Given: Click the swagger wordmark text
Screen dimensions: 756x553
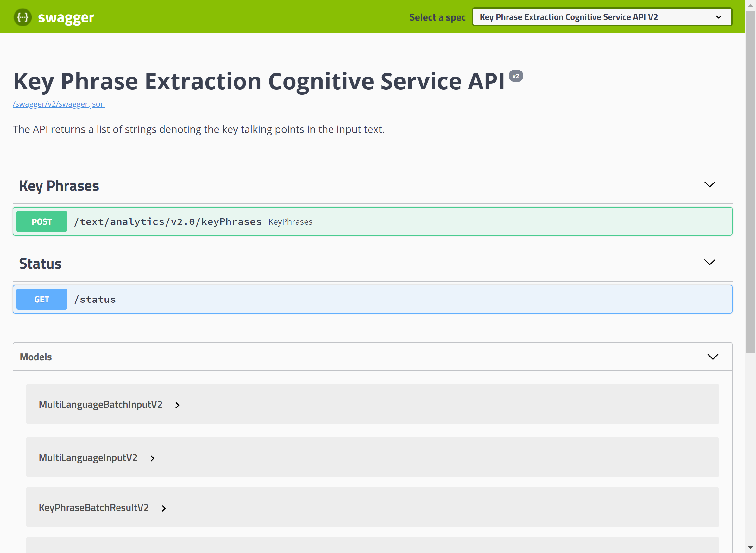Looking at the screenshot, I should (66, 18).
